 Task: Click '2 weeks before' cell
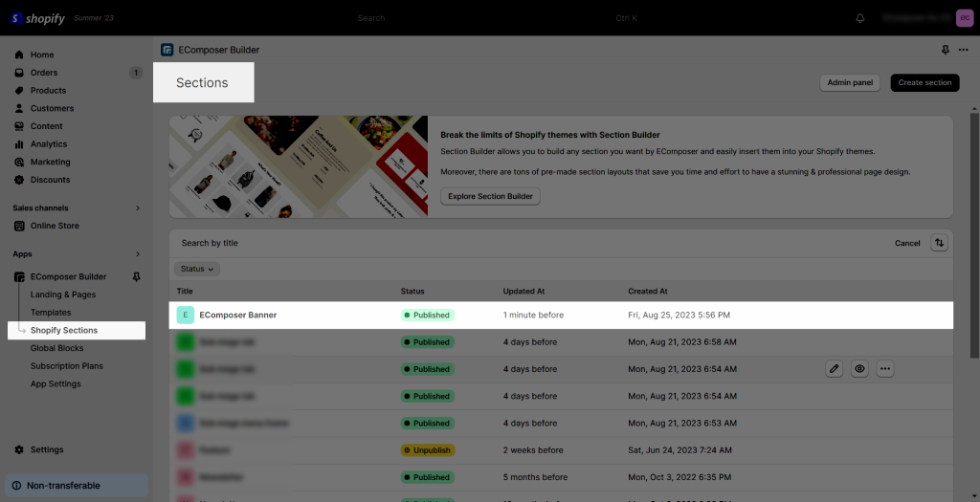point(533,450)
